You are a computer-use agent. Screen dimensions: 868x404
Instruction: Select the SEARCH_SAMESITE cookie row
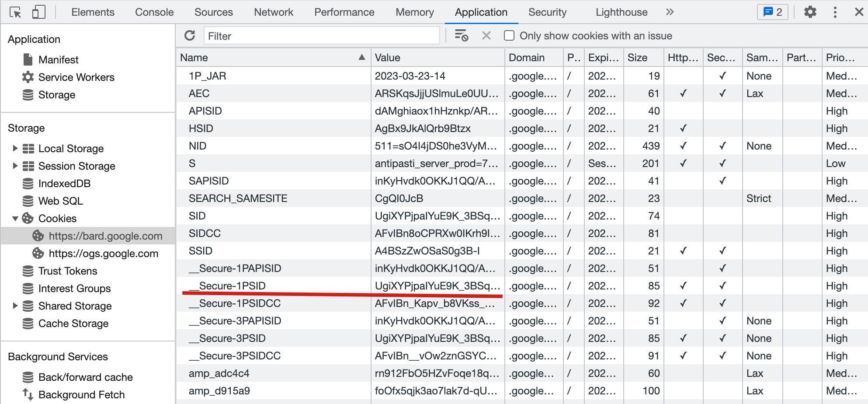pyautogui.click(x=522, y=198)
